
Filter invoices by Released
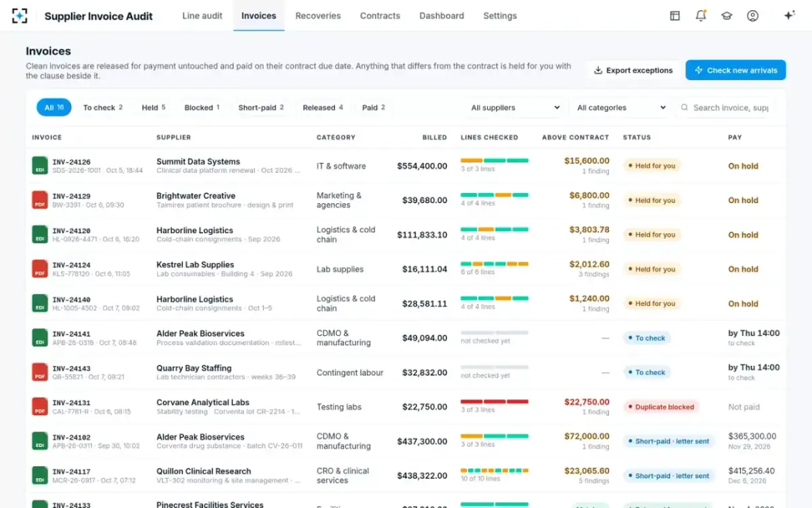pyautogui.click(x=323, y=108)
